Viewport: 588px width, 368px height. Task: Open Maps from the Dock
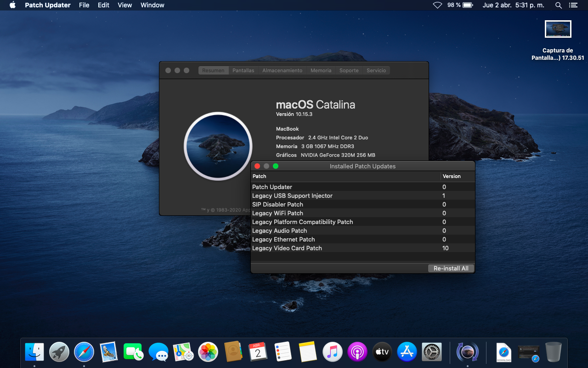[183, 352]
